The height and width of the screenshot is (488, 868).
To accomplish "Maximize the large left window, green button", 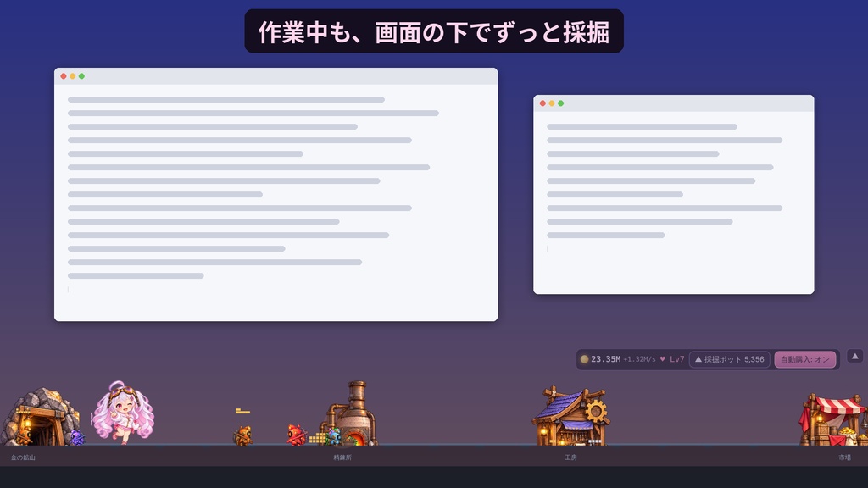I will click(x=81, y=76).
